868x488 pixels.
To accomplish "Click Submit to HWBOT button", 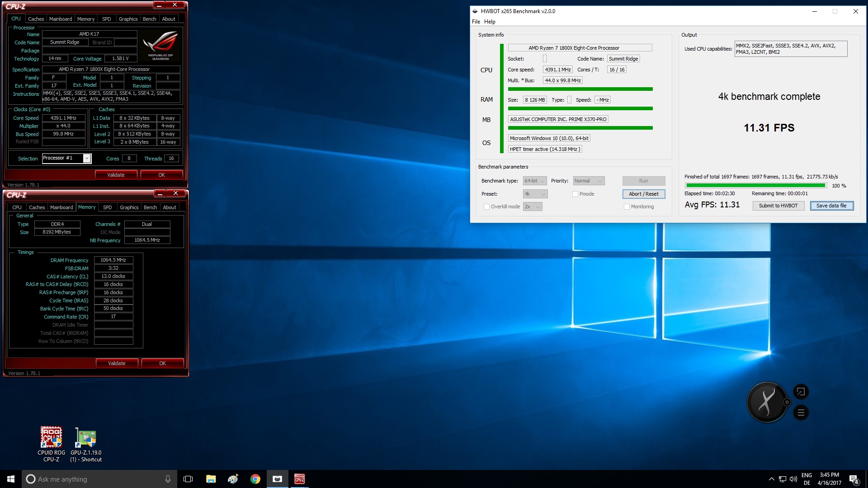I will [x=778, y=206].
